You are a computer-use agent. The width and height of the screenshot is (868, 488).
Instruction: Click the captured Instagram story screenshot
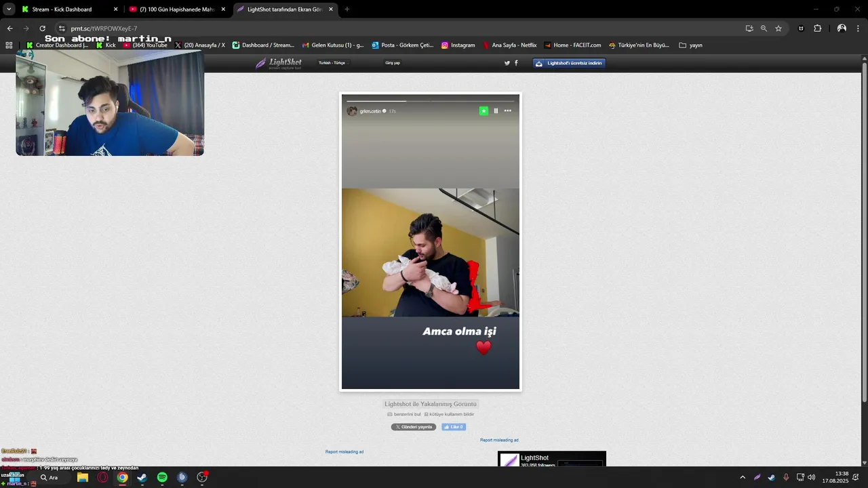click(x=431, y=242)
